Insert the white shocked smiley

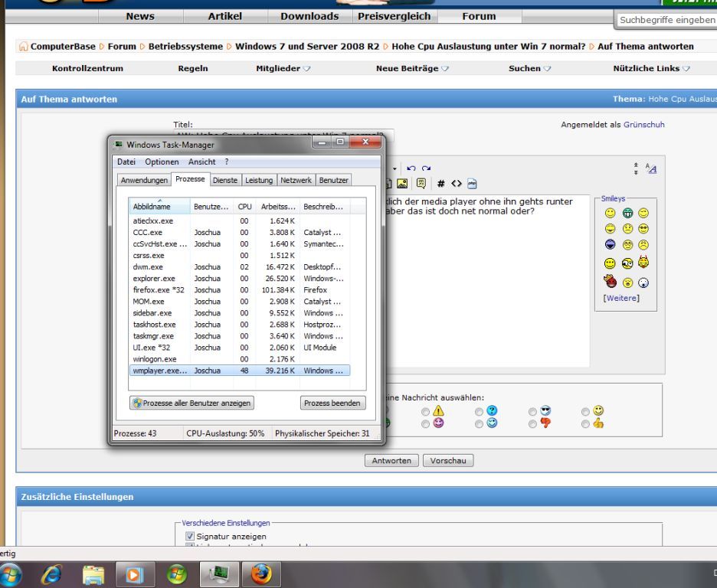(x=643, y=283)
